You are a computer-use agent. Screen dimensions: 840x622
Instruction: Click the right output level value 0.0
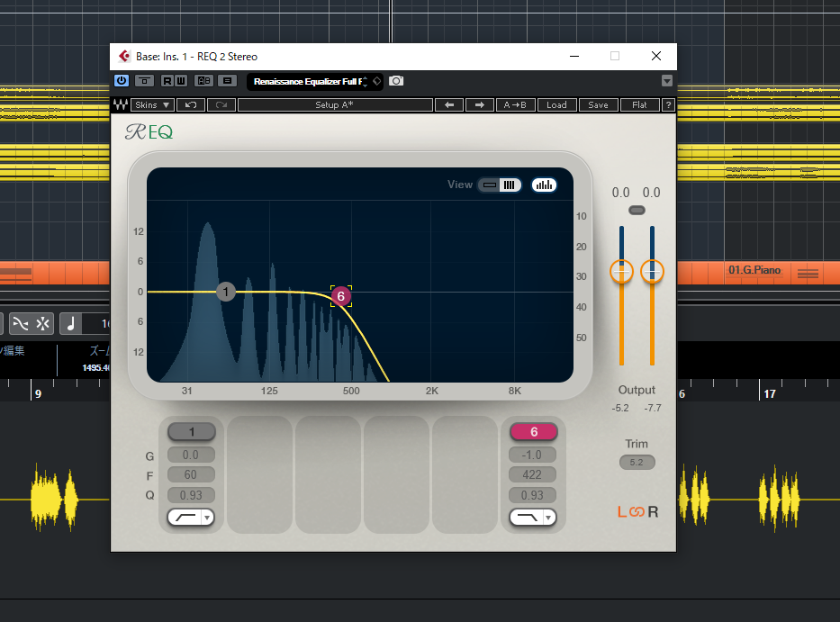[652, 193]
